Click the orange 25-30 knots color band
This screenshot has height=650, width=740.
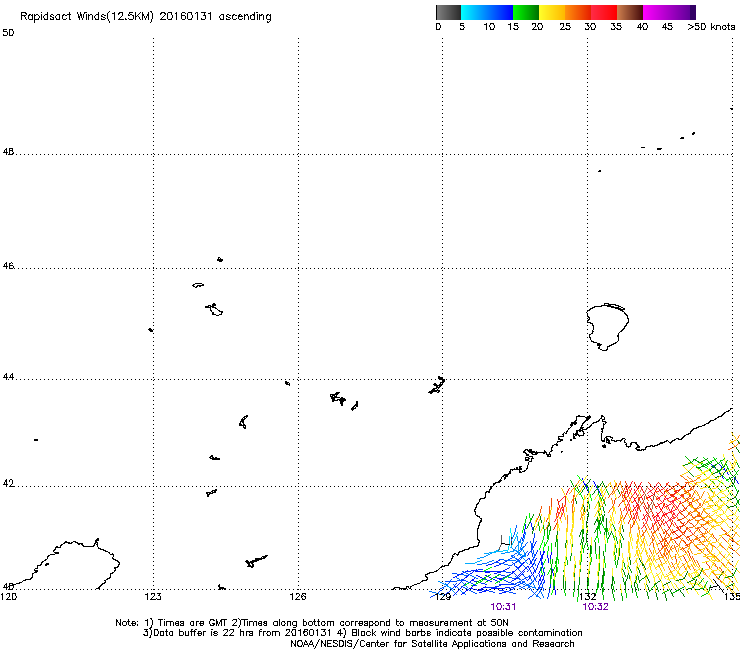(578, 12)
